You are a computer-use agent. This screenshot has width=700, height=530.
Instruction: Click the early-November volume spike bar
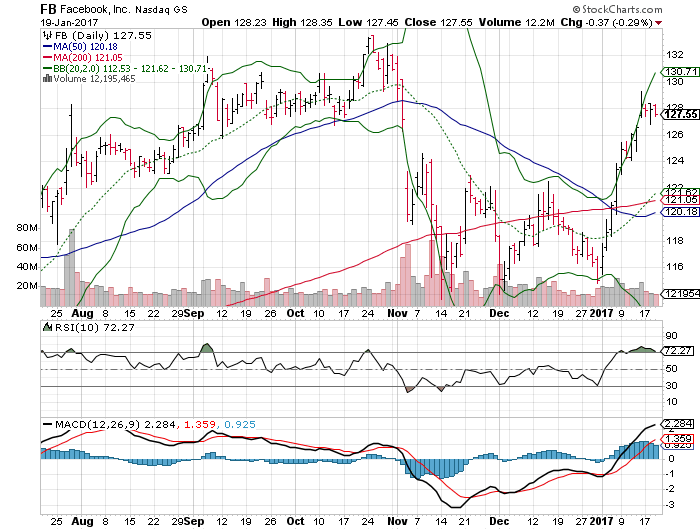407,275
